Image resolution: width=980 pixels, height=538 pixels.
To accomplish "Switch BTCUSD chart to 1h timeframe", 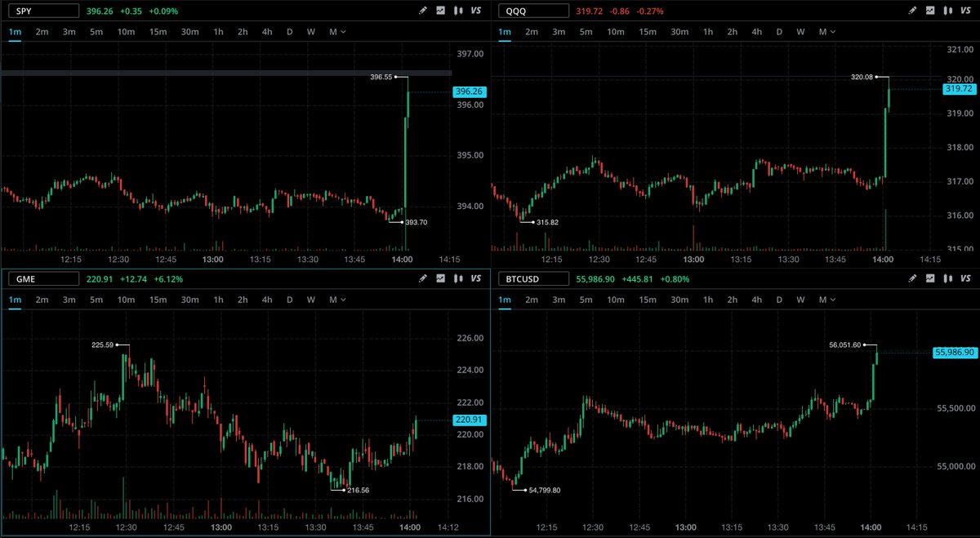I will [707, 300].
